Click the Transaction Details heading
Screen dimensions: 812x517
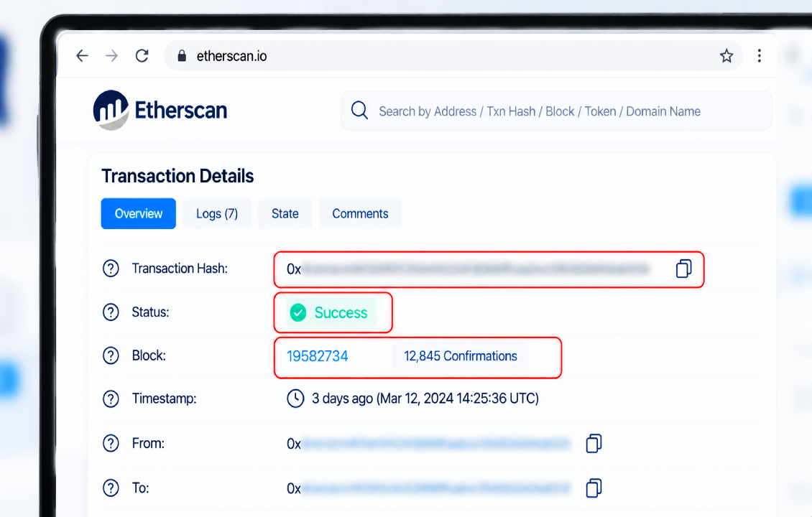[x=177, y=176]
